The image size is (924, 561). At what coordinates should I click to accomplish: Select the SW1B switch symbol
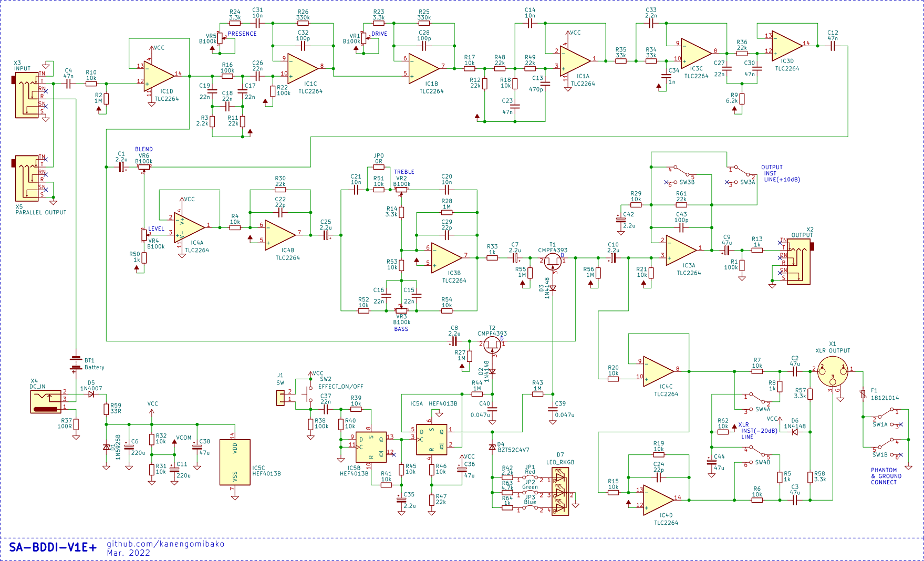886,447
